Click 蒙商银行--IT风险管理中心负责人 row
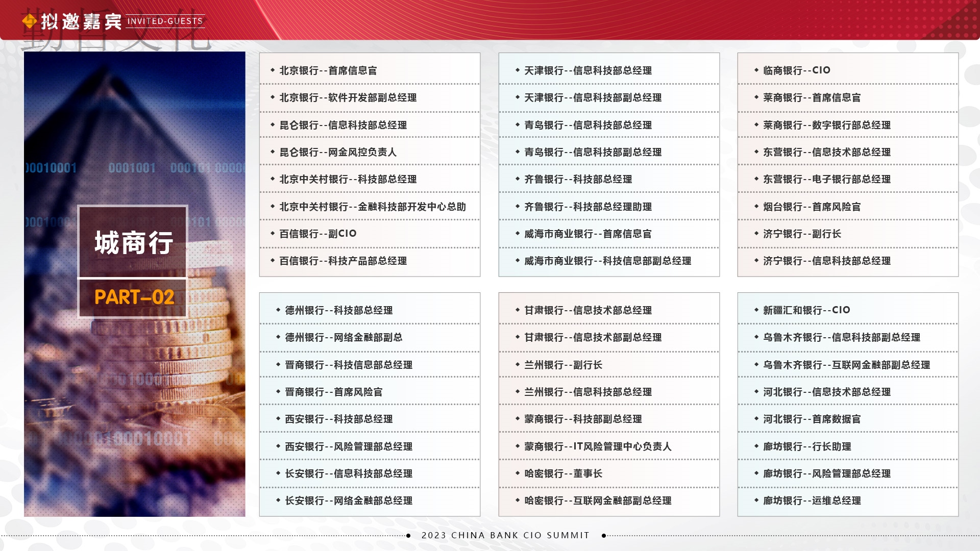 click(x=598, y=446)
